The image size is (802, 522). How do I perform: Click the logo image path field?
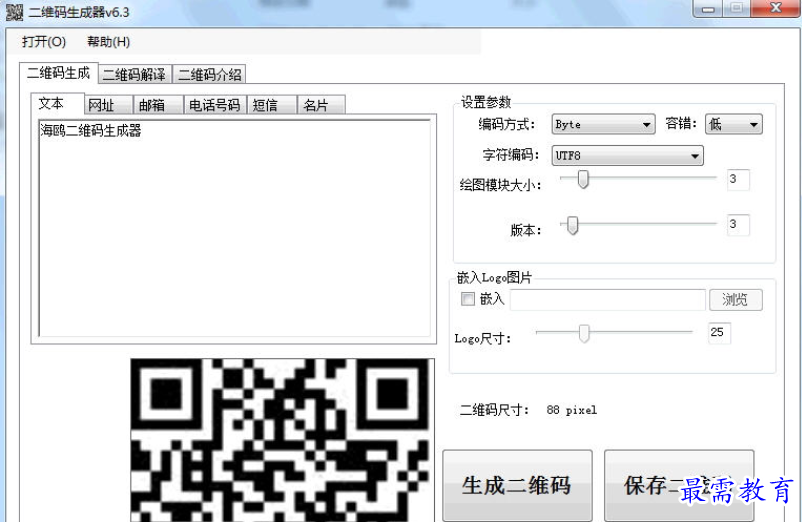[608, 300]
